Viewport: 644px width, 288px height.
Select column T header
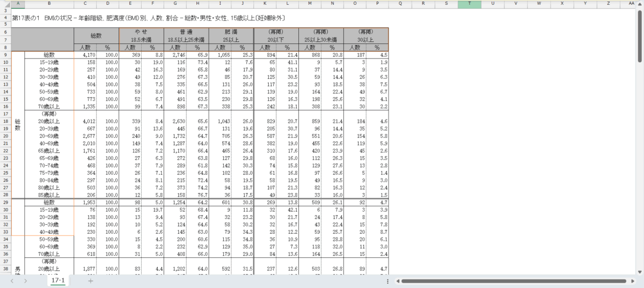(x=470, y=4)
